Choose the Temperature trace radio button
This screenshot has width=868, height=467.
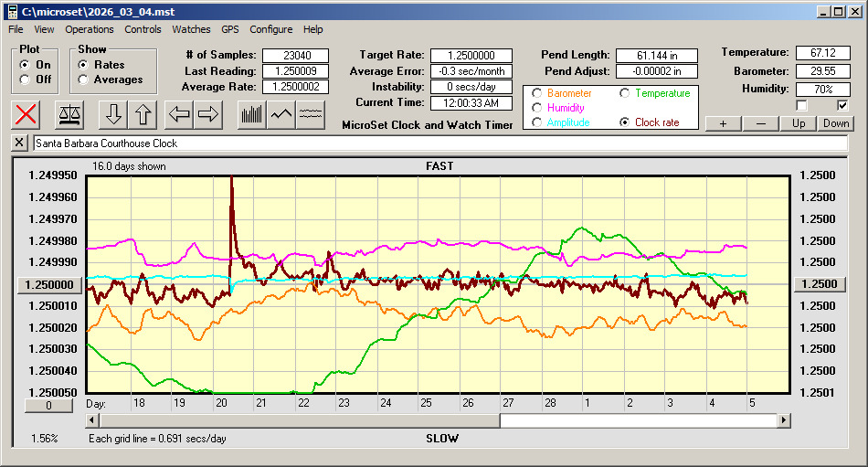pyautogui.click(x=626, y=93)
